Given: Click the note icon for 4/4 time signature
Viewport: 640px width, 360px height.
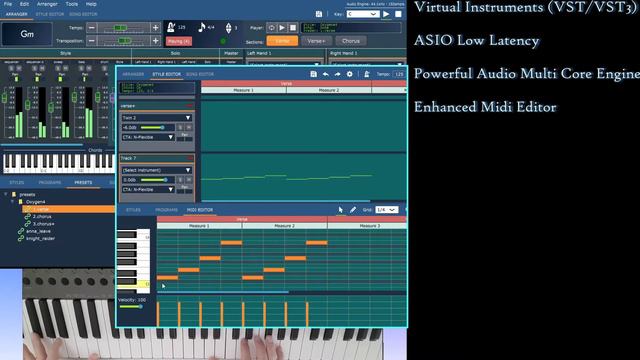Looking at the screenshot, I should pyautogui.click(x=202, y=27).
